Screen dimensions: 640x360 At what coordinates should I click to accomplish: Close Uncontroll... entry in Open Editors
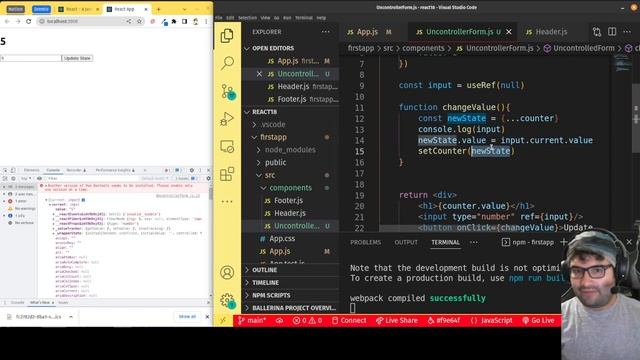[x=259, y=74]
